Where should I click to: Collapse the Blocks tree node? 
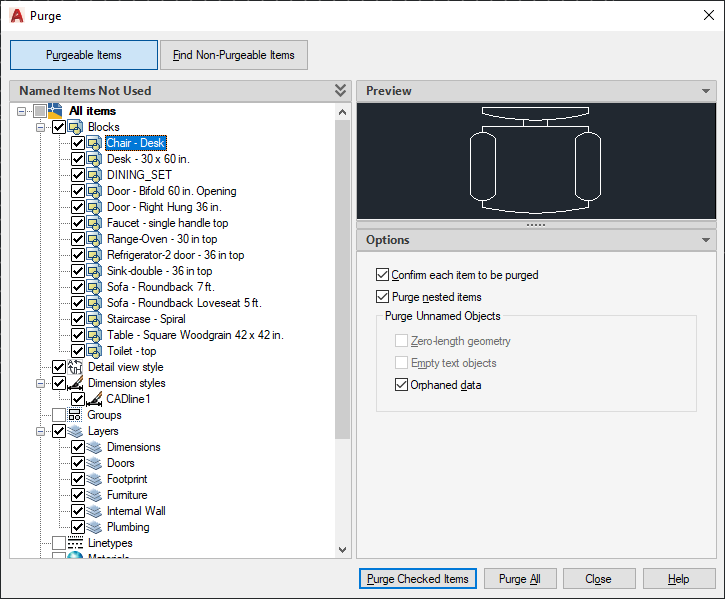[40, 127]
